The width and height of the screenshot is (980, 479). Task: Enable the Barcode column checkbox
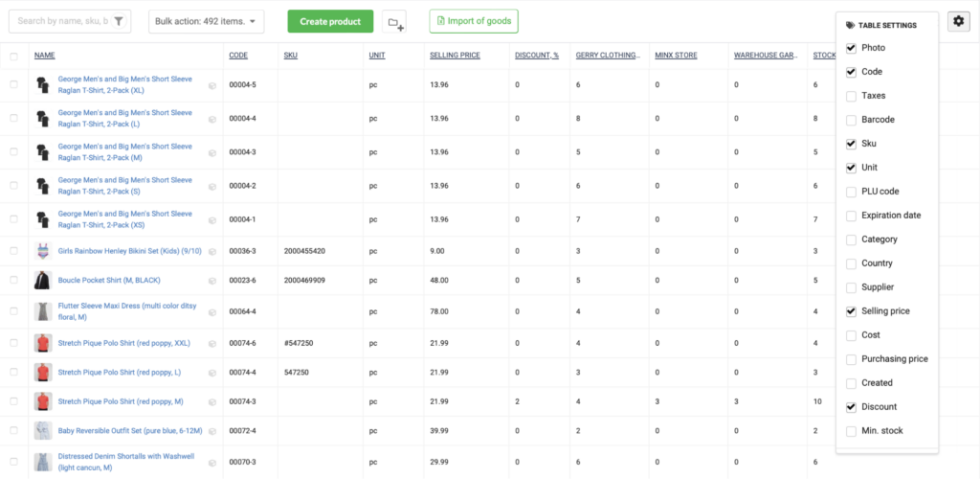(x=851, y=120)
